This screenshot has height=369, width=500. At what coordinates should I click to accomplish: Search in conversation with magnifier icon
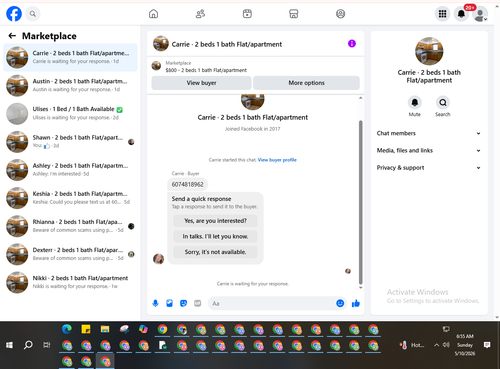pos(443,103)
